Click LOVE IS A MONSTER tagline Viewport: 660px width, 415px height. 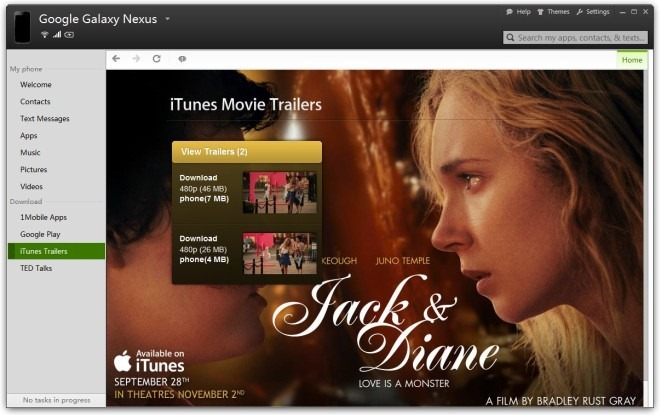coord(404,383)
